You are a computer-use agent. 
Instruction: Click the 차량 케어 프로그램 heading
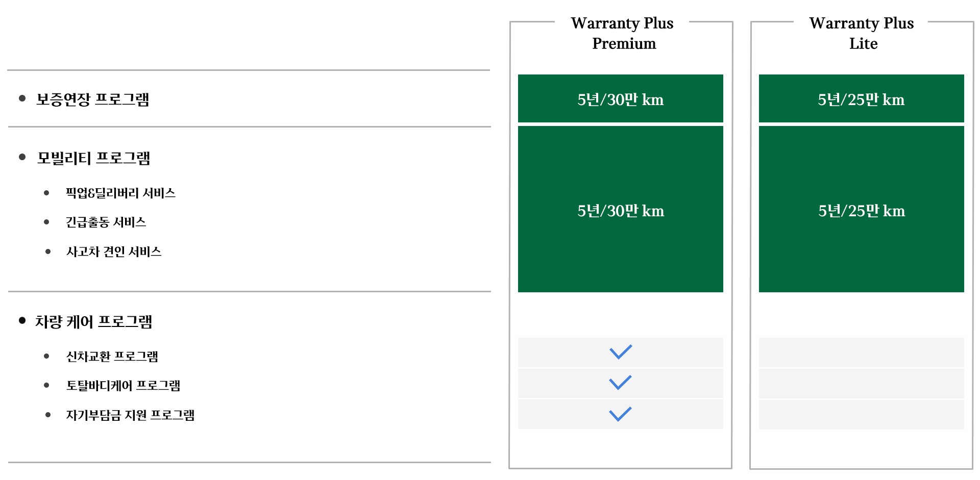coord(94,321)
